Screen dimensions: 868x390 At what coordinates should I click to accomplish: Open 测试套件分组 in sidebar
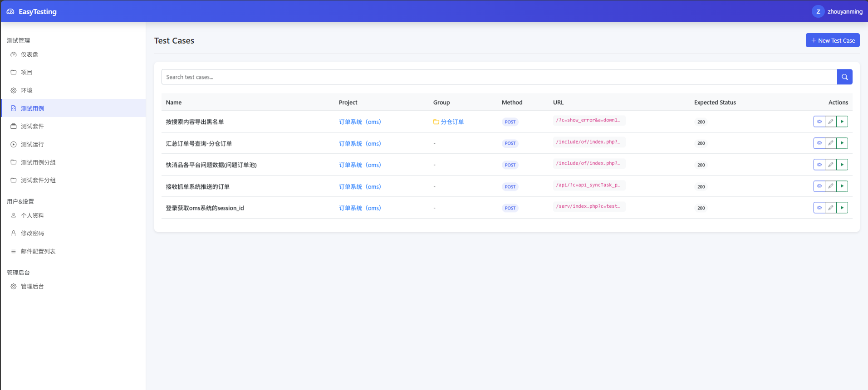[x=73, y=180]
